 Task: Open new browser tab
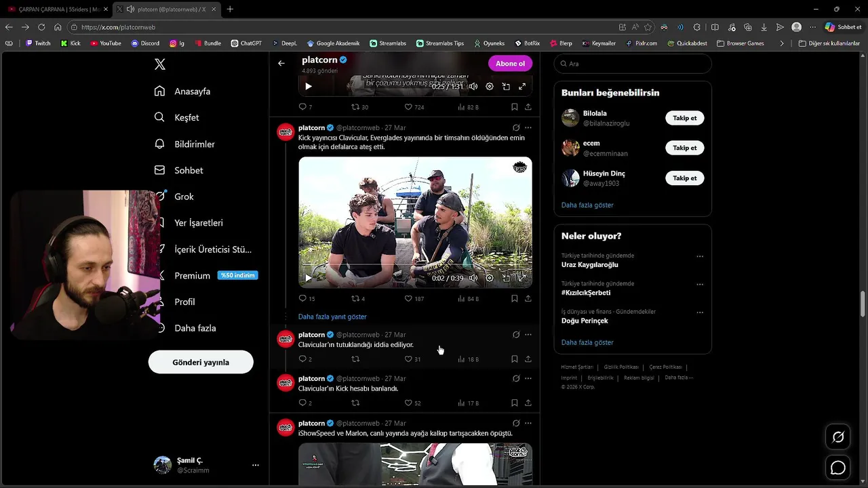[x=230, y=9]
